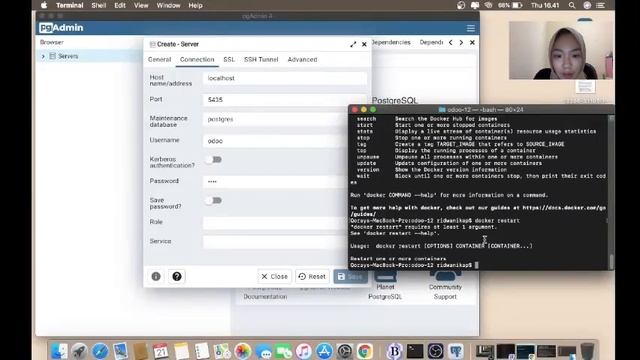Close the pgAdmin tab panel with the X
Viewport: 640px width, 360px height.
coord(472,42)
